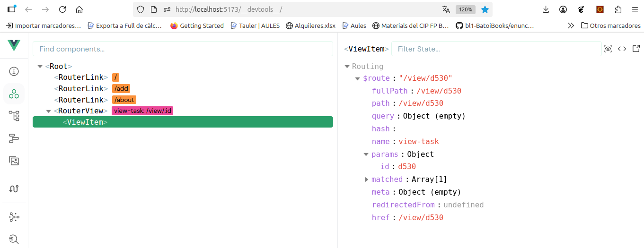This screenshot has height=248, width=644.
Task: Open the account profile icon
Action: tap(563, 9)
